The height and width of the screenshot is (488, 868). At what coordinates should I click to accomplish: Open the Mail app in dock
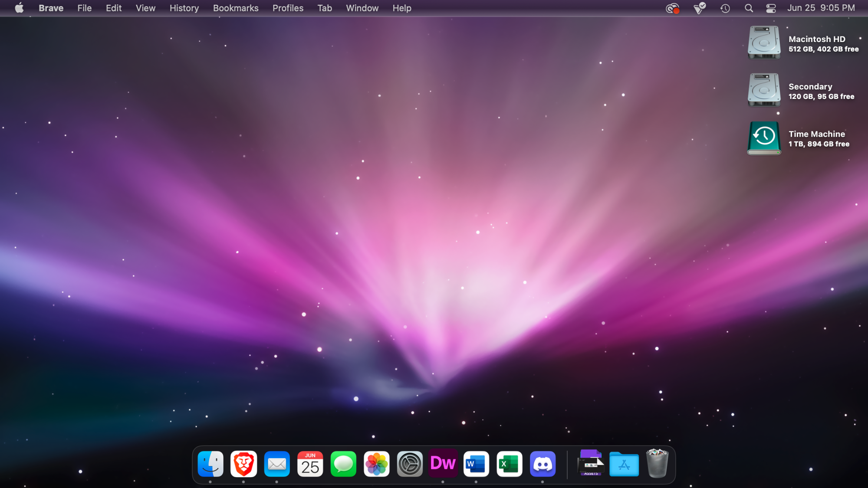[x=277, y=464]
